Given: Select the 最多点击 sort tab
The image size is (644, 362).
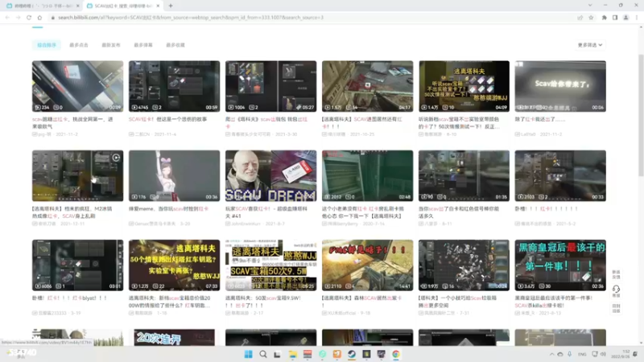Looking at the screenshot, I should coord(79,45).
